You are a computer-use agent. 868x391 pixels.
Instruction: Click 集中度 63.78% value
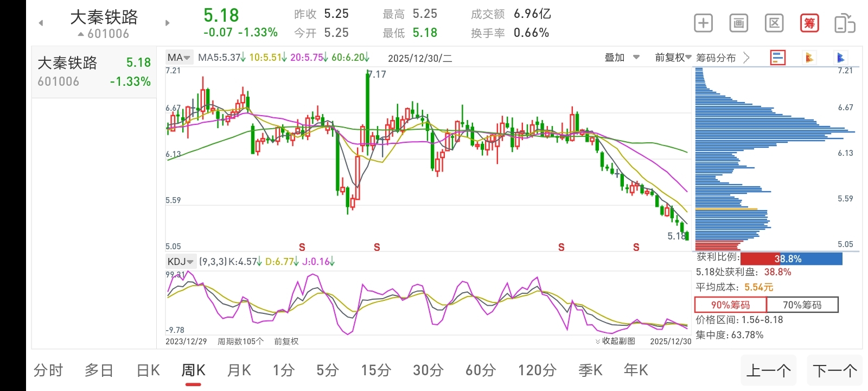pyautogui.click(x=747, y=335)
